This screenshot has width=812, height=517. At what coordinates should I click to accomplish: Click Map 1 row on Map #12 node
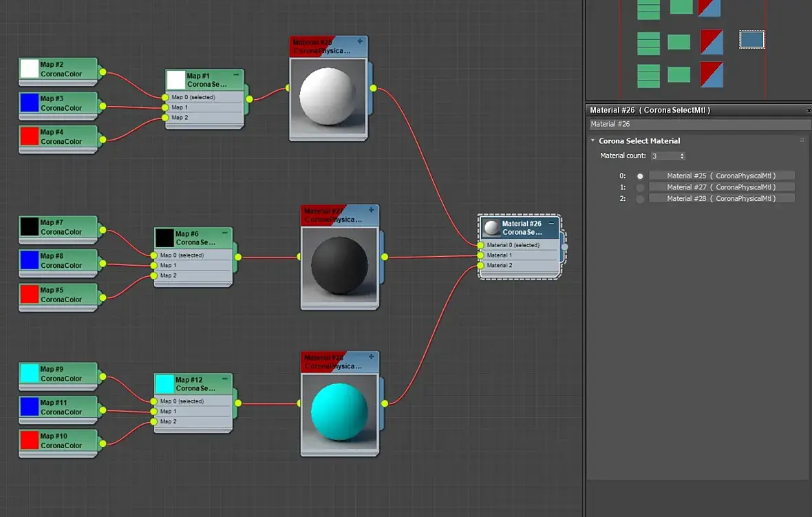point(193,411)
